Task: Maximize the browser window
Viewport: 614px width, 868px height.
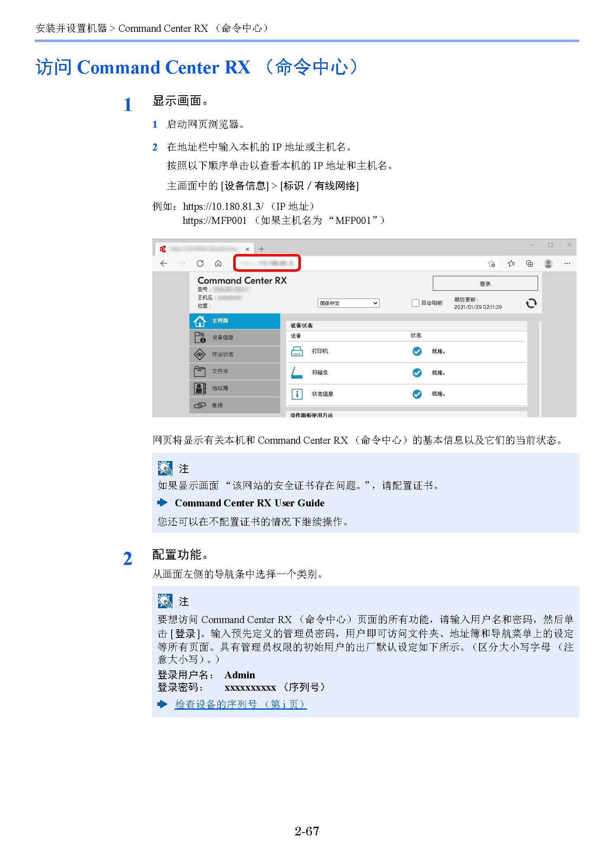Action: tap(550, 245)
